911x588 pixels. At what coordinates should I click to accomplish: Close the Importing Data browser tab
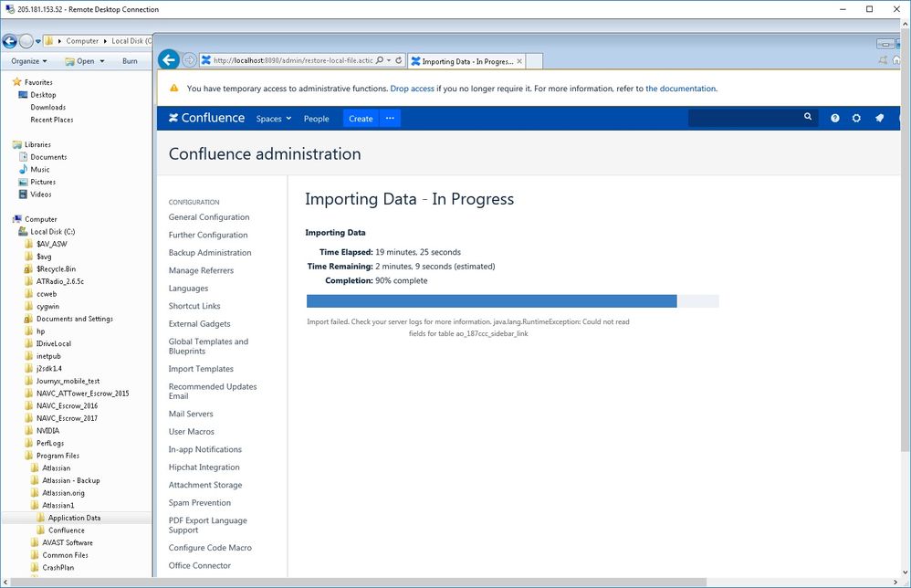coord(519,61)
